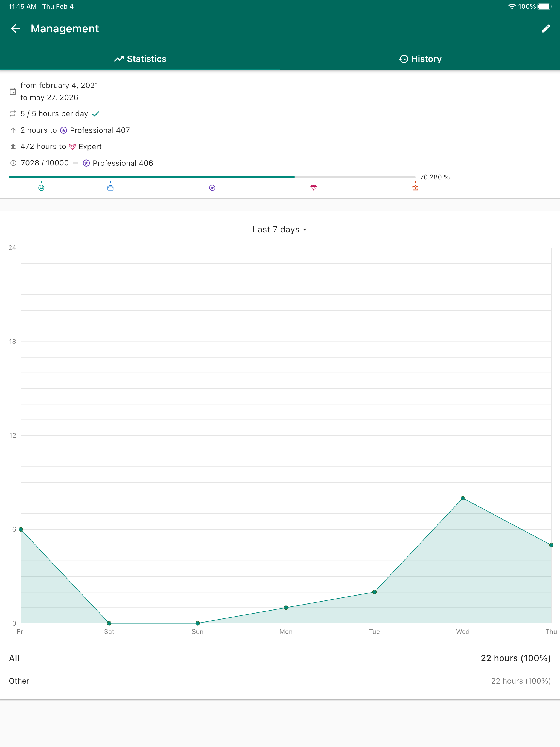
Task: Click the clock icon beside 7028 / 10000
Action: [13, 163]
